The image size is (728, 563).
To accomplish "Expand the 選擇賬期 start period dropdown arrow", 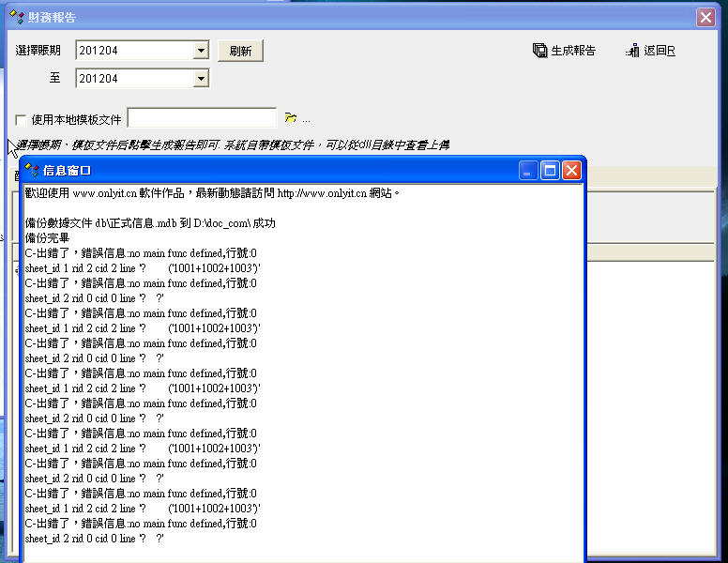I will pyautogui.click(x=201, y=51).
